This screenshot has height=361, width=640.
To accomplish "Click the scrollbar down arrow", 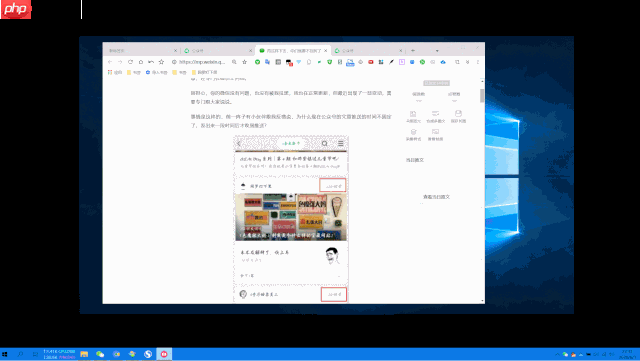I will pyautogui.click(x=482, y=301).
